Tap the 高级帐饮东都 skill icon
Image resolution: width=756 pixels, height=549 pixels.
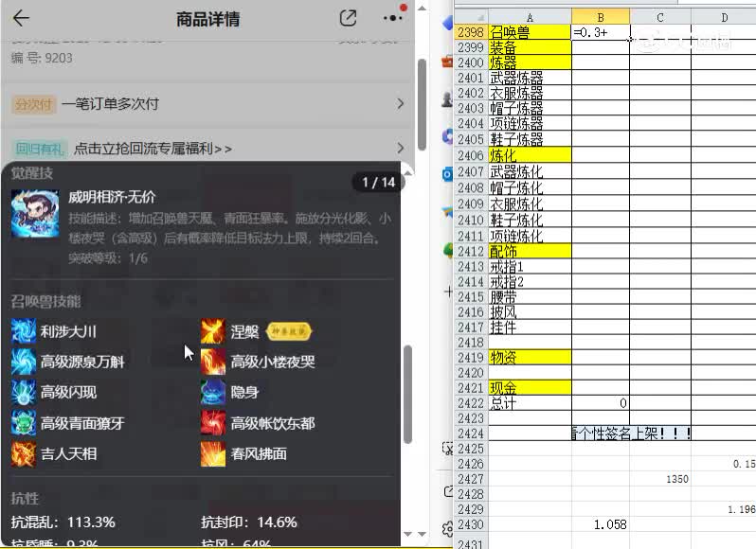pyautogui.click(x=213, y=423)
